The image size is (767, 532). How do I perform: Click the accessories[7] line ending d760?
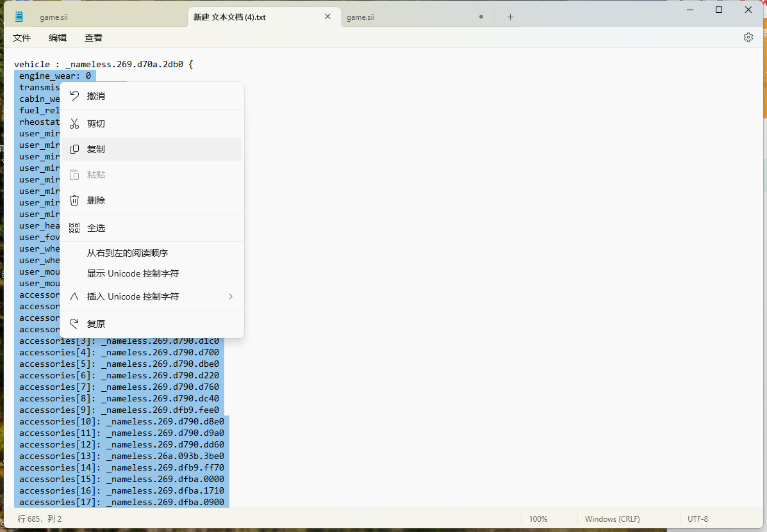(119, 387)
